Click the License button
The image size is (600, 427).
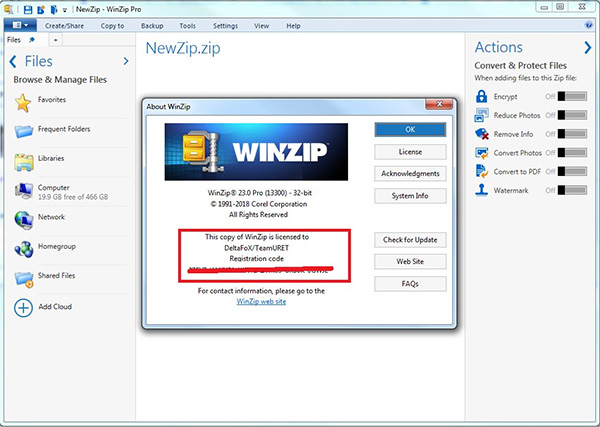(x=410, y=152)
